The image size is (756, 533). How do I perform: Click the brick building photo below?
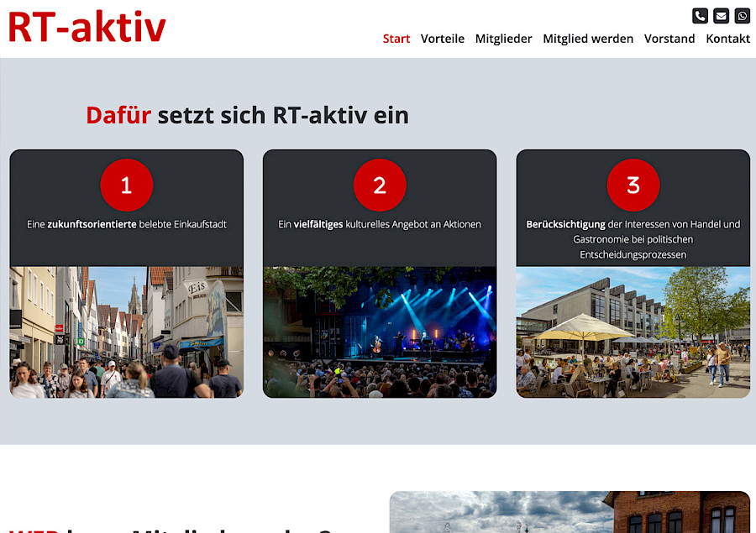(x=570, y=512)
